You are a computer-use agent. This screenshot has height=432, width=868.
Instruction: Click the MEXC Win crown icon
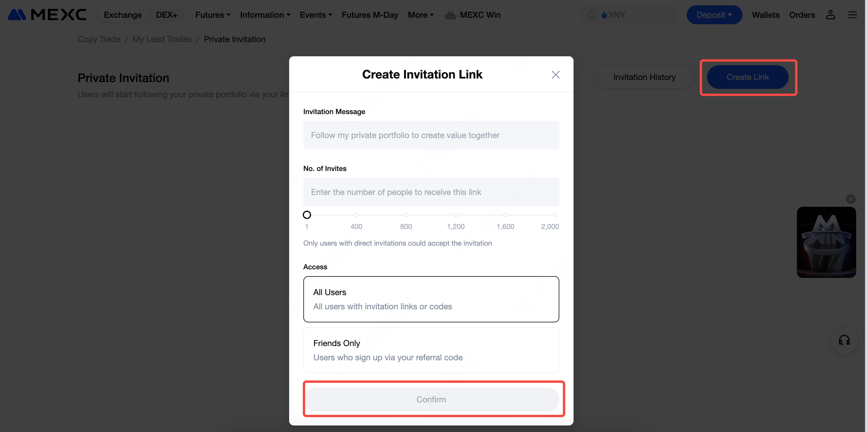point(450,15)
